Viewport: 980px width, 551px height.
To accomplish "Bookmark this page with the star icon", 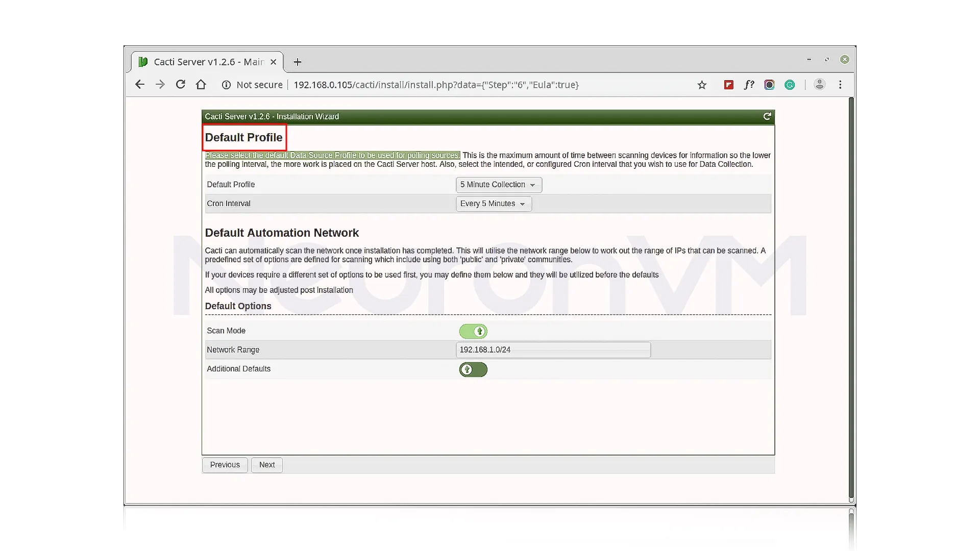I will click(x=702, y=85).
